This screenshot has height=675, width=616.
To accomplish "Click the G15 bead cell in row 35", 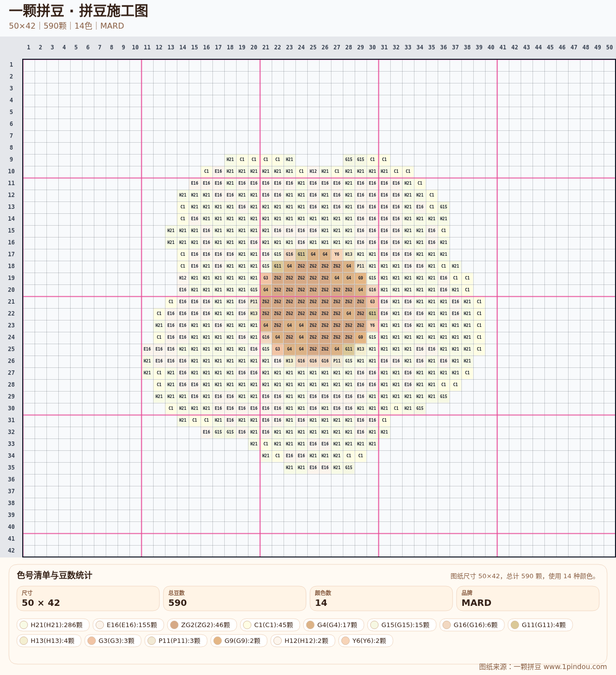I will click(349, 468).
